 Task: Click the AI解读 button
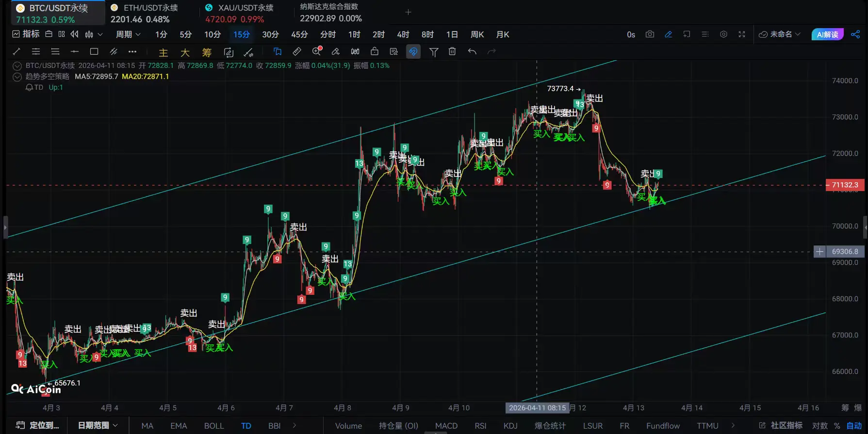coord(828,34)
